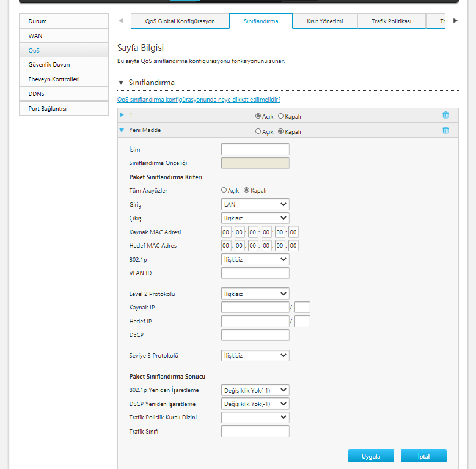Open WAN in the sidebar
Screen dimensions: 476x469
[64, 36]
